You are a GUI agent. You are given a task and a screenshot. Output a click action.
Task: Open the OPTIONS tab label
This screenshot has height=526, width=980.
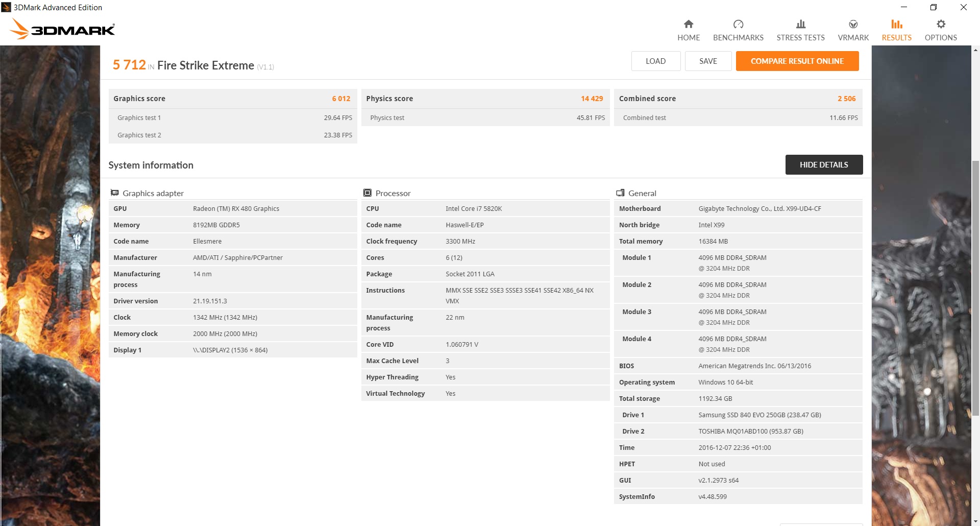click(x=941, y=38)
